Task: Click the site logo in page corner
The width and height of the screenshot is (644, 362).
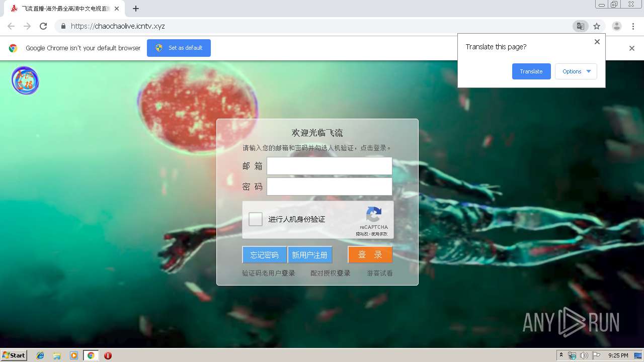Action: 25,80
